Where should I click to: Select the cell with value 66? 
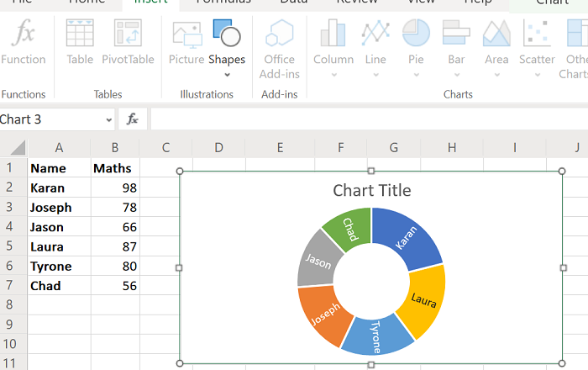115,227
